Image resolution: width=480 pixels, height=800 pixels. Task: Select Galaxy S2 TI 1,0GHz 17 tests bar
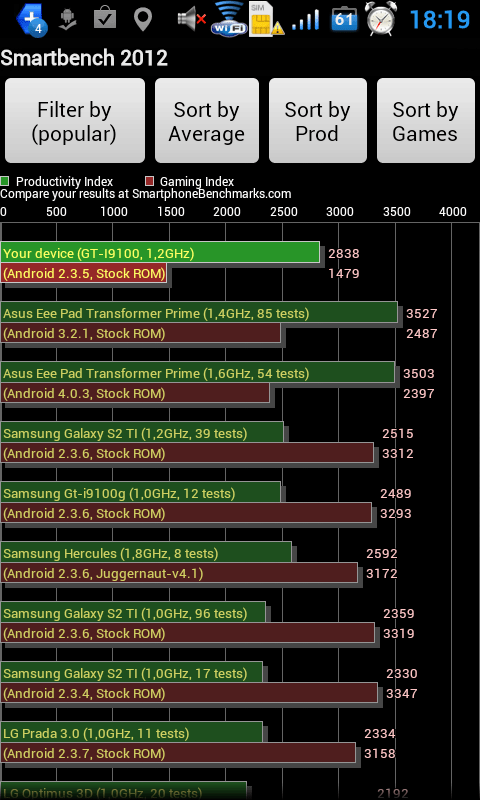pyautogui.click(x=132, y=672)
